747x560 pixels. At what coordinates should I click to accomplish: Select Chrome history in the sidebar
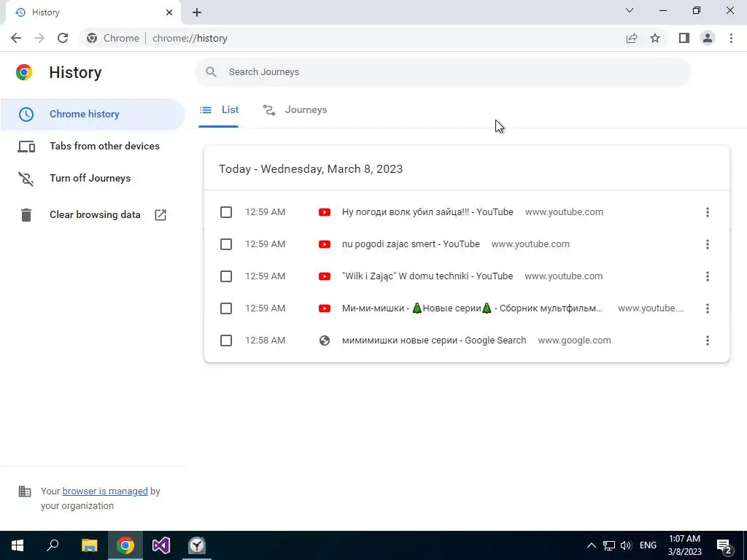93,114
